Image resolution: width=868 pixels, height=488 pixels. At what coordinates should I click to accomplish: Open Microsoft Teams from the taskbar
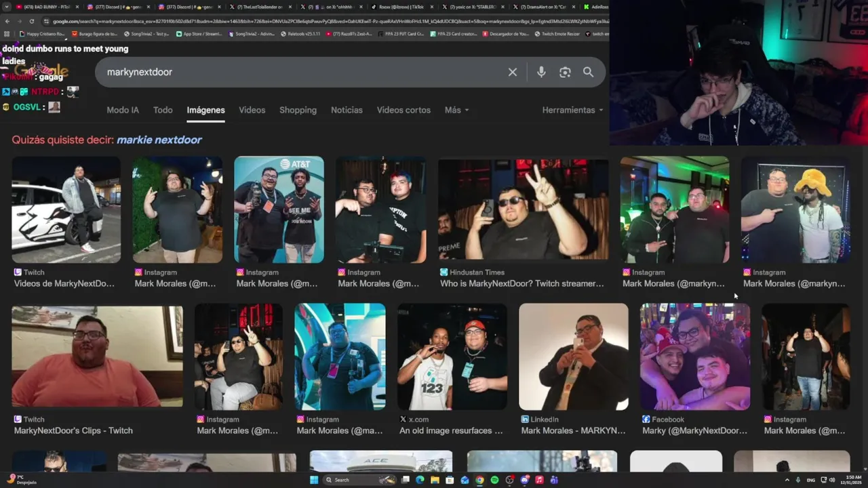554,480
